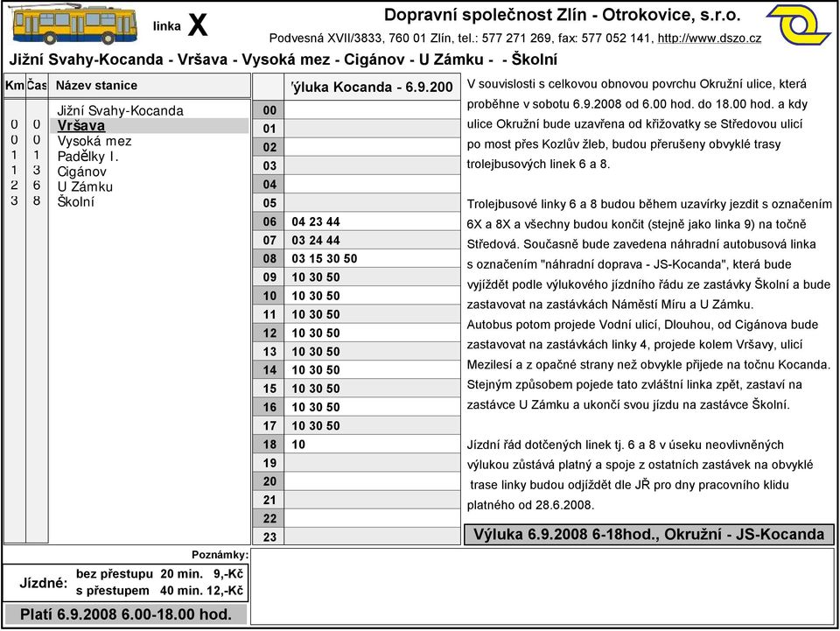Select the 'Padělky I.' station
840x631 pixels.
(x=87, y=157)
